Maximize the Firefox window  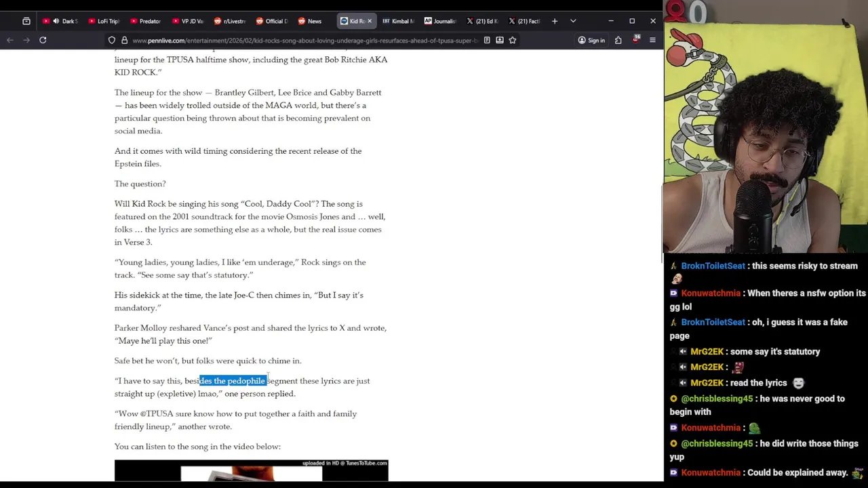632,21
